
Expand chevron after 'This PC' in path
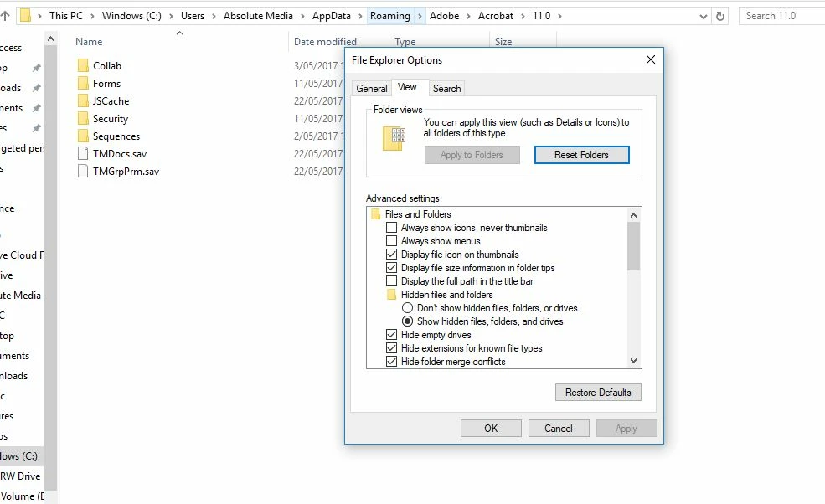click(92, 16)
